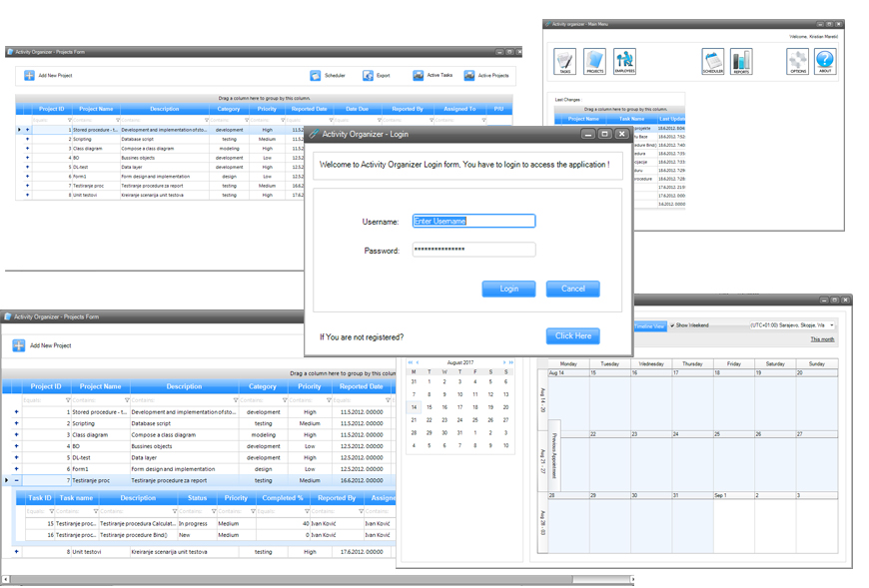This screenshot has height=588, width=869.
Task: Toggle the Show Weekend checkbox
Action: click(672, 325)
